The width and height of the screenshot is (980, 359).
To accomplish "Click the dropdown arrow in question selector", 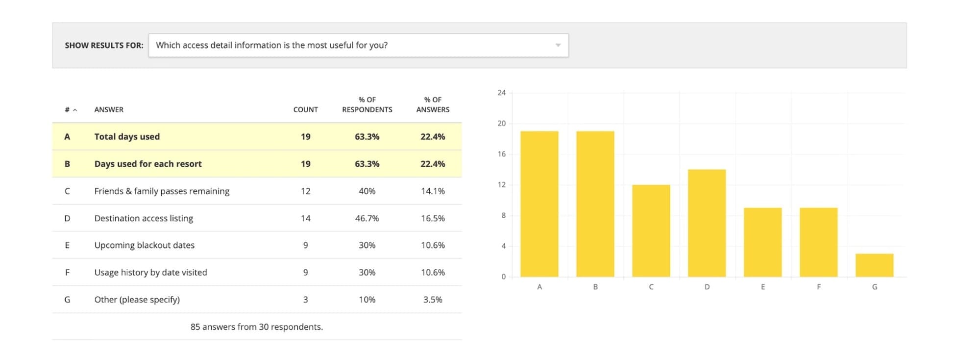I will click(558, 45).
